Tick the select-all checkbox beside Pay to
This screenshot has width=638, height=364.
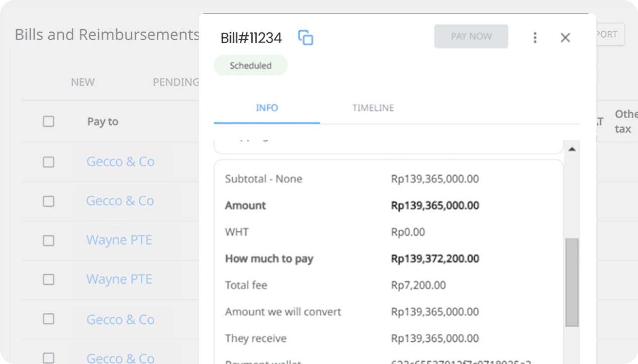[48, 122]
